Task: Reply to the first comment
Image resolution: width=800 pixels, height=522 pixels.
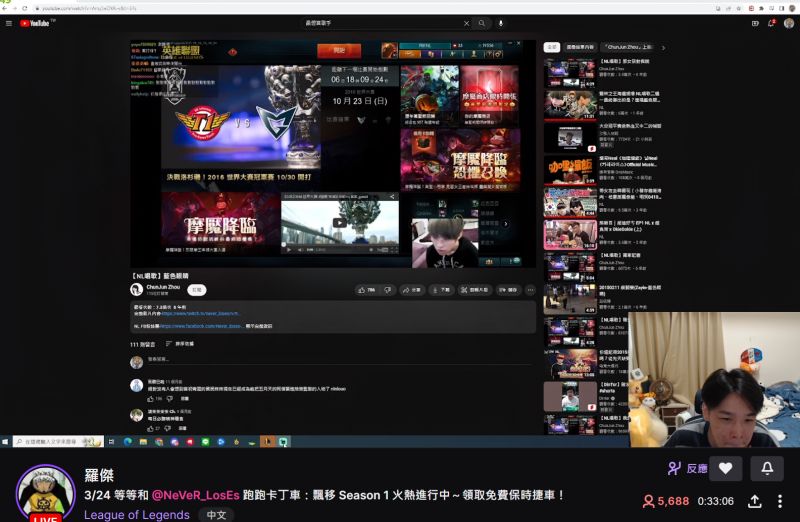Action: click(x=185, y=399)
